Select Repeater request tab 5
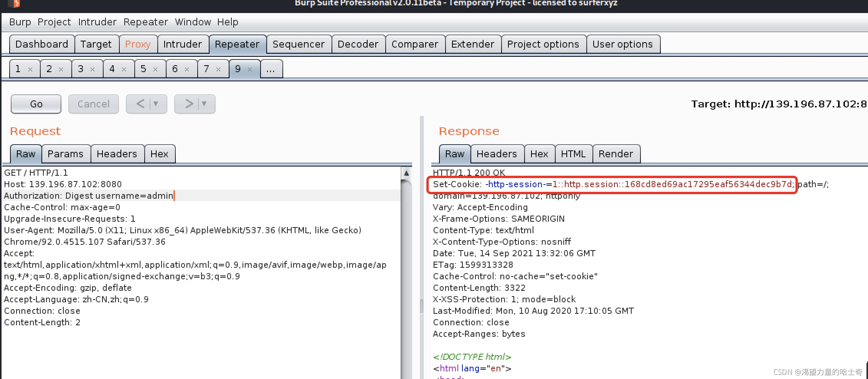The height and width of the screenshot is (379, 868). [144, 69]
